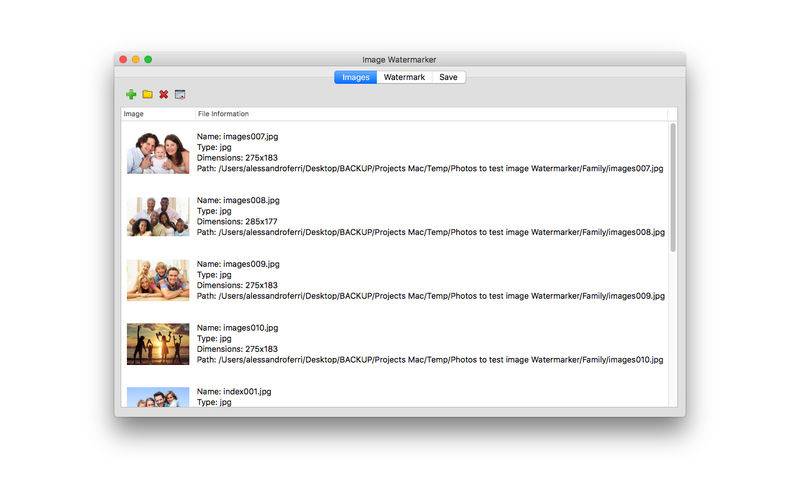This screenshot has height=500, width=800.
Task: Click the Path line ending in images007.jpg
Action: [430, 168]
